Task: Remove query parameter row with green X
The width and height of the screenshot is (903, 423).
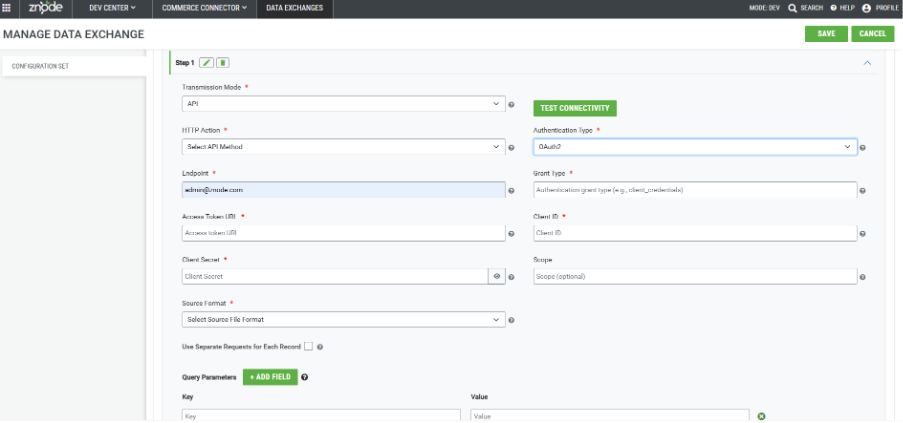Action: pyautogui.click(x=761, y=416)
